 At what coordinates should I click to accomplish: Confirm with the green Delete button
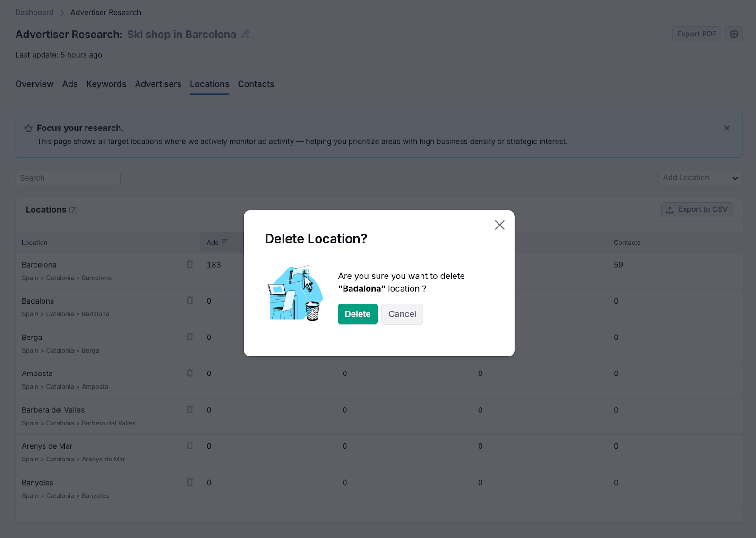(x=357, y=314)
